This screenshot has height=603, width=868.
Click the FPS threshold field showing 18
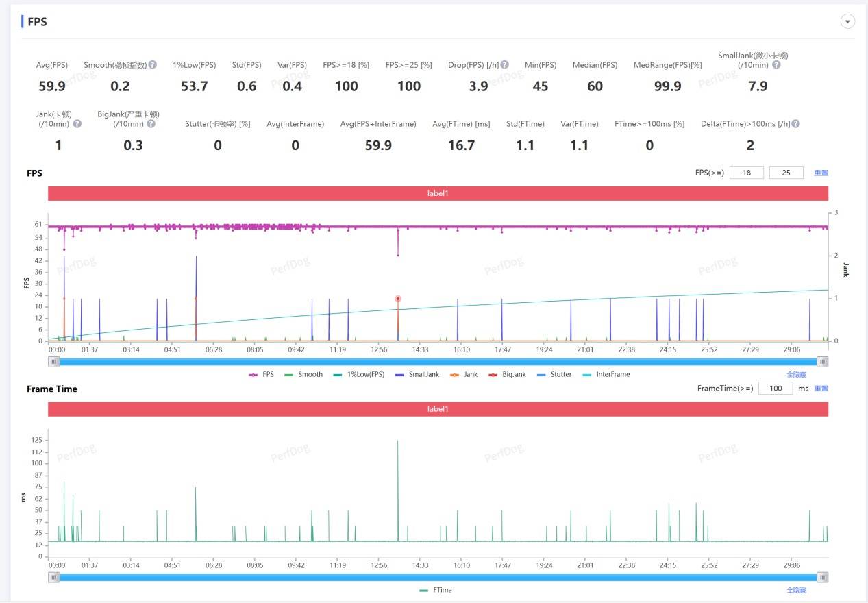tap(747, 173)
